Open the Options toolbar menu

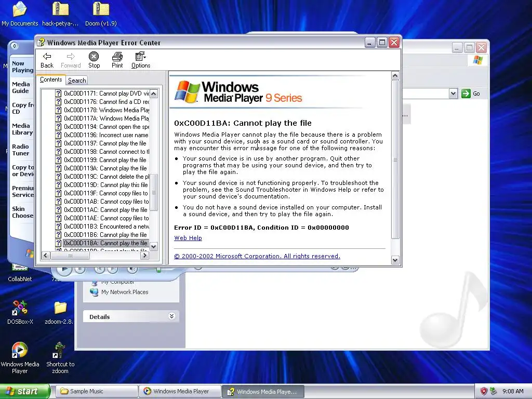pos(140,60)
